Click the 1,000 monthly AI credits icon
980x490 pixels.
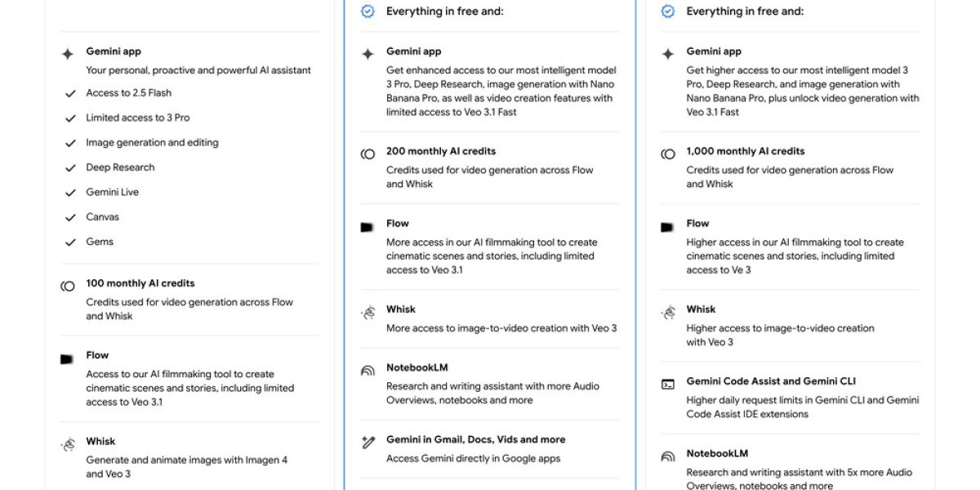click(668, 154)
